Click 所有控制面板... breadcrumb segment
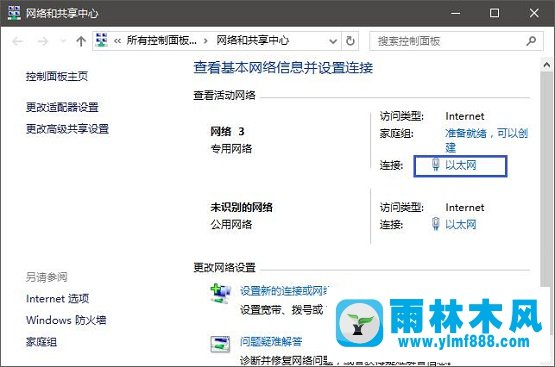This screenshot has height=367, width=555. click(162, 41)
